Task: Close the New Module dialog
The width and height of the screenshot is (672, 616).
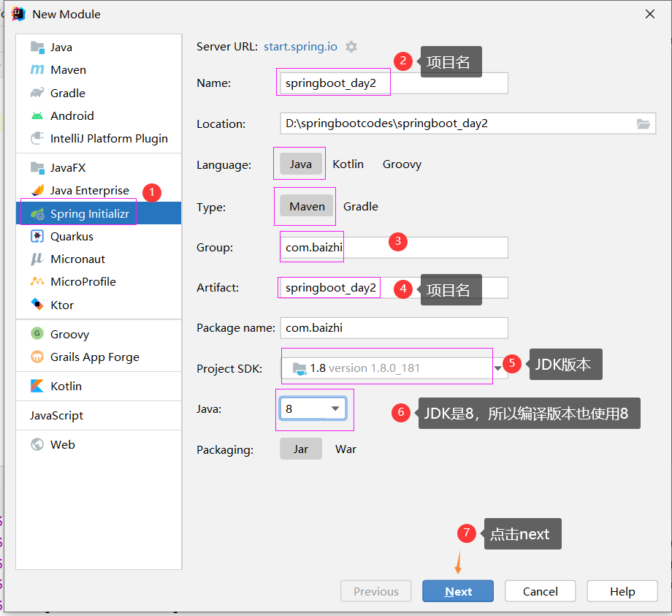Action: tap(649, 14)
